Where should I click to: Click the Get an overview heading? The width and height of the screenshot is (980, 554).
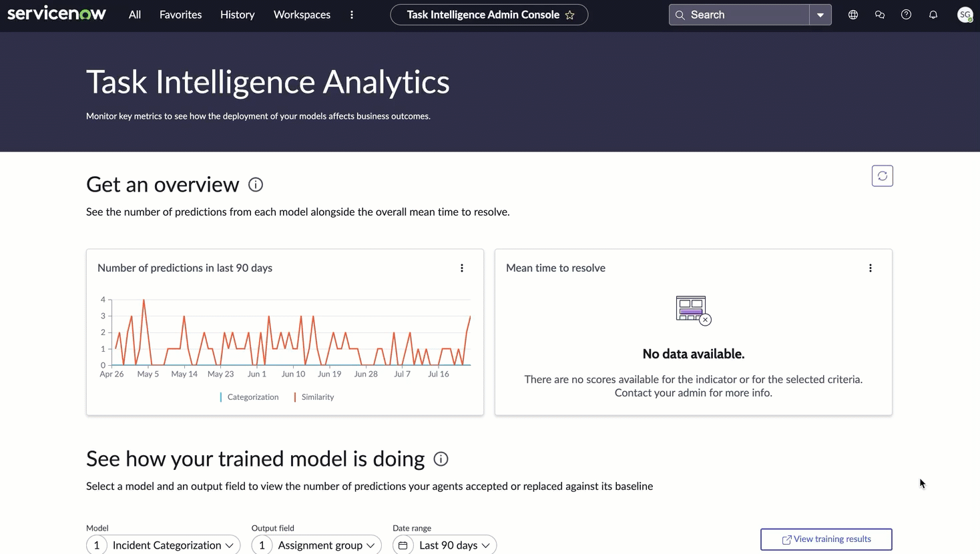[x=162, y=185]
